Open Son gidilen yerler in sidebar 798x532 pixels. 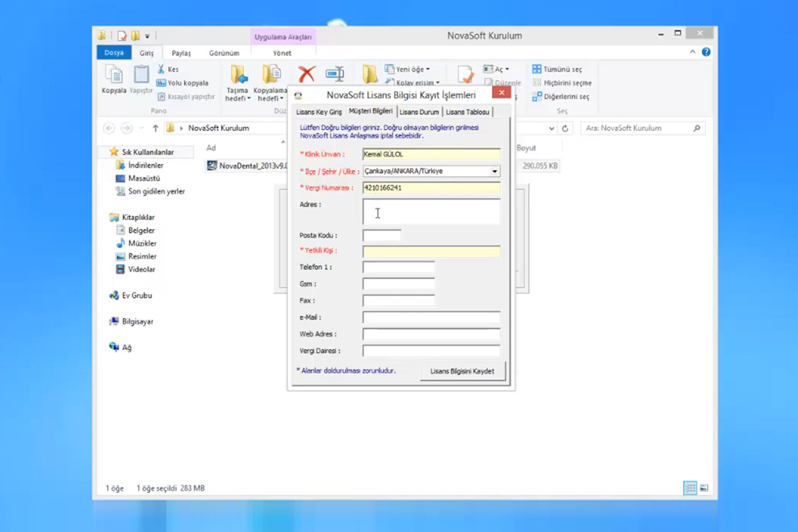(150, 192)
